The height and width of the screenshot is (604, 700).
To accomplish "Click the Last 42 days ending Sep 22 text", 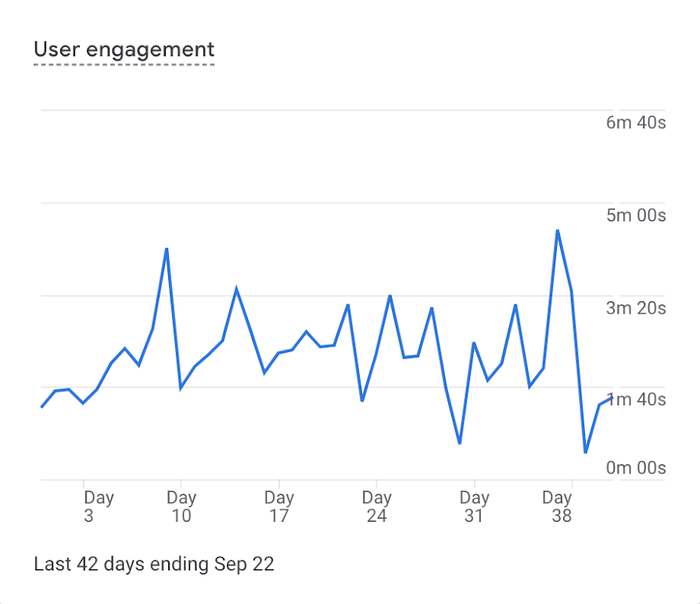I will click(x=154, y=564).
